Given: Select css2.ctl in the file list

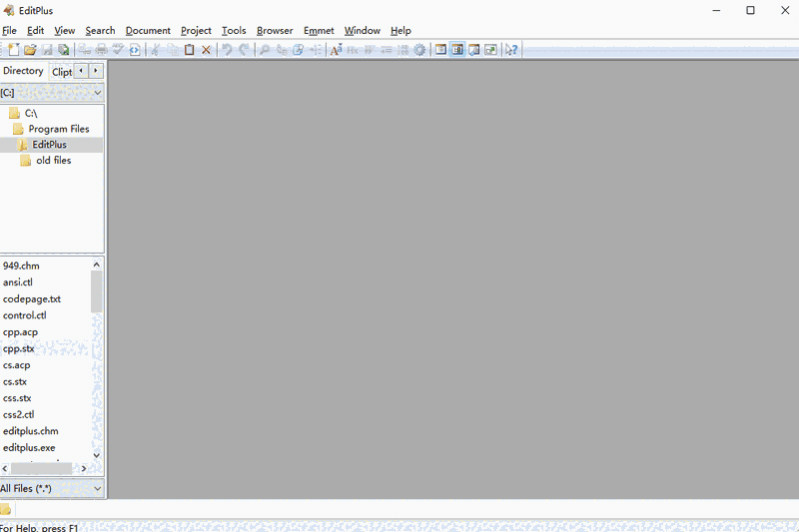Looking at the screenshot, I should tap(18, 414).
